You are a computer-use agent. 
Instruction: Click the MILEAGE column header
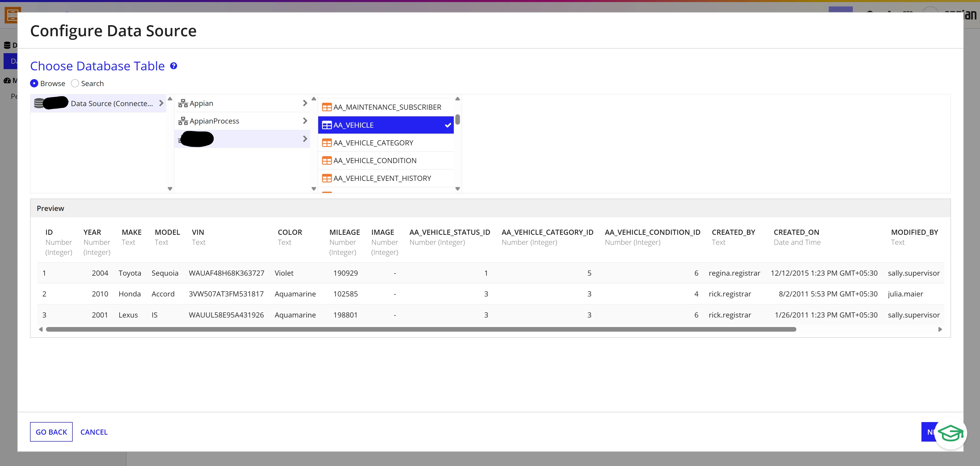click(344, 232)
